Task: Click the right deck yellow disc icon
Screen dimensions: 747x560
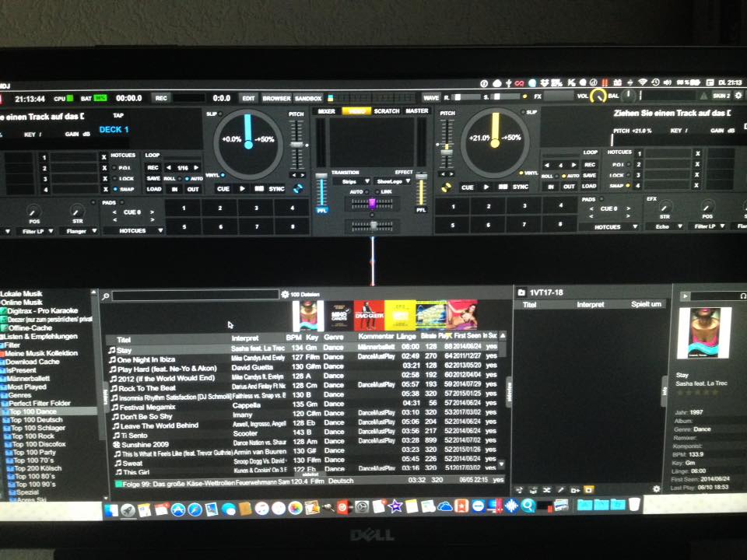Action: click(x=446, y=187)
